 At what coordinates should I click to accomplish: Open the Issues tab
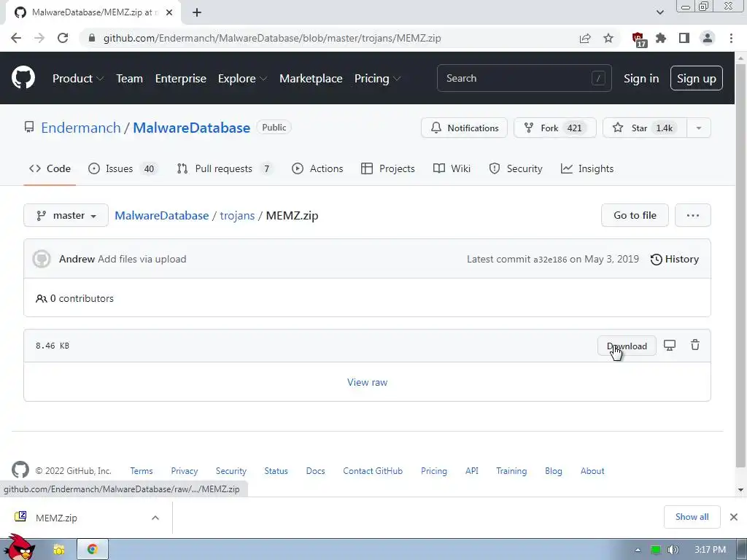click(x=123, y=168)
